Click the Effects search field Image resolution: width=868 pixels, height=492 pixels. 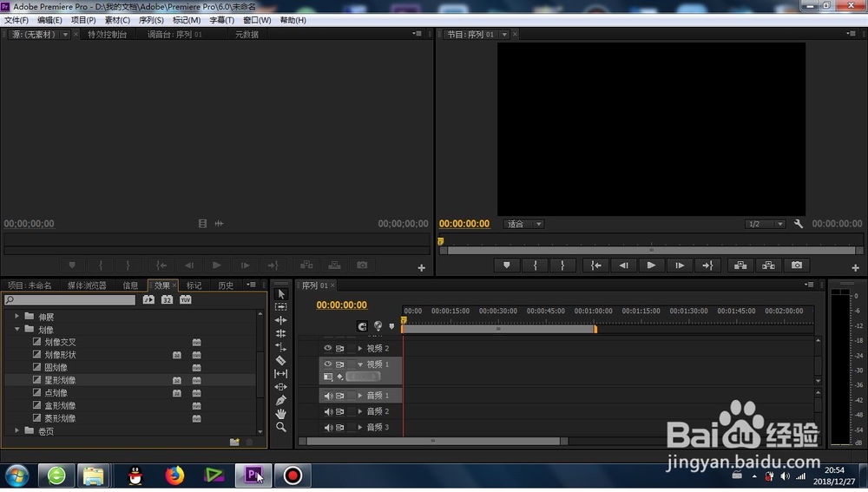[x=69, y=299]
